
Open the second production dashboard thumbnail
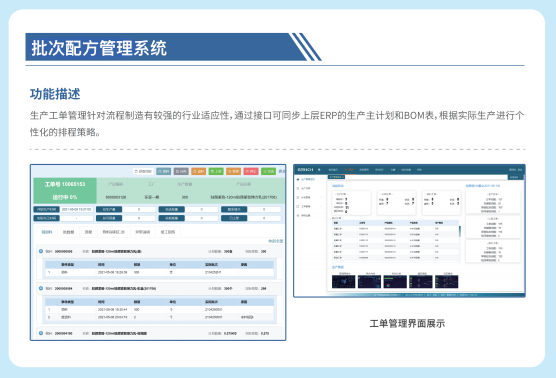(369, 282)
